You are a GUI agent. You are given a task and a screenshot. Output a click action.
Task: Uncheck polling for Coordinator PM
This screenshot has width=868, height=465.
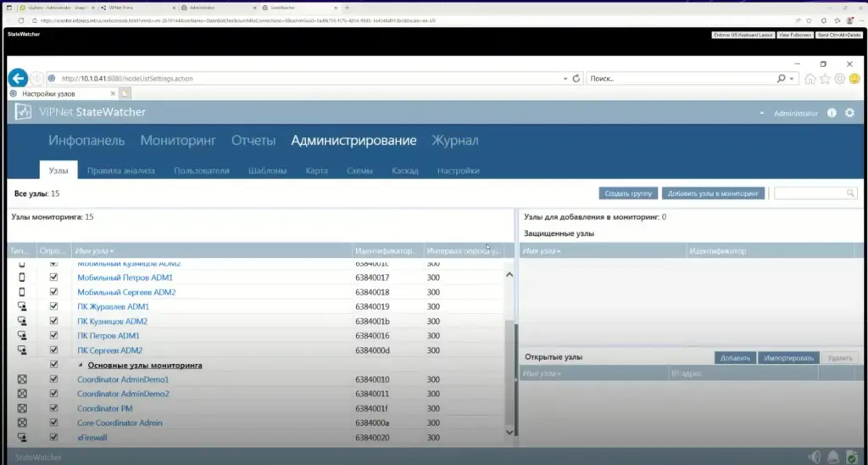(53, 408)
